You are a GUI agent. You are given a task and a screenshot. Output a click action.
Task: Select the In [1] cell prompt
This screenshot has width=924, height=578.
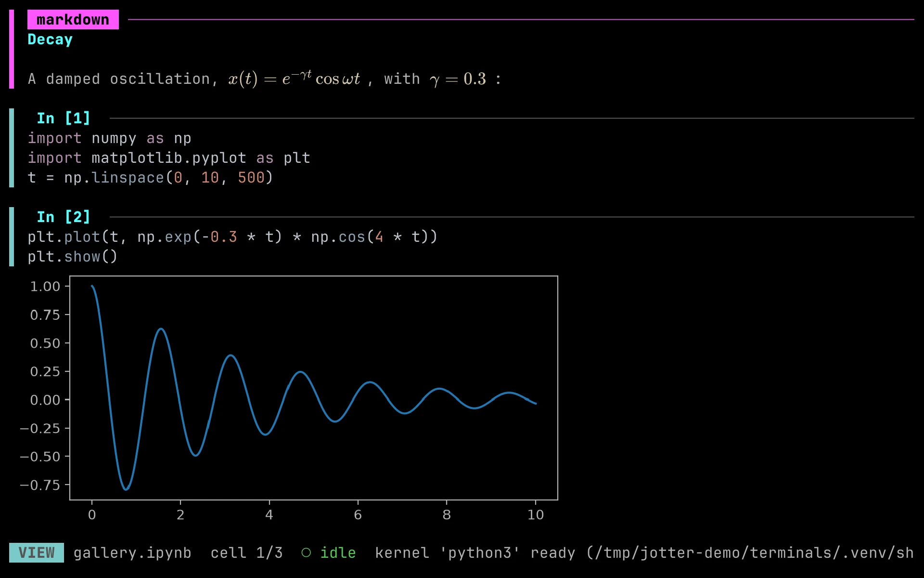tap(64, 118)
